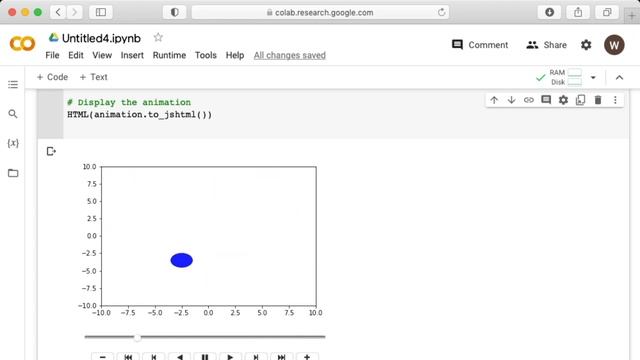
Task: Click the All changes saved link
Action: (289, 55)
